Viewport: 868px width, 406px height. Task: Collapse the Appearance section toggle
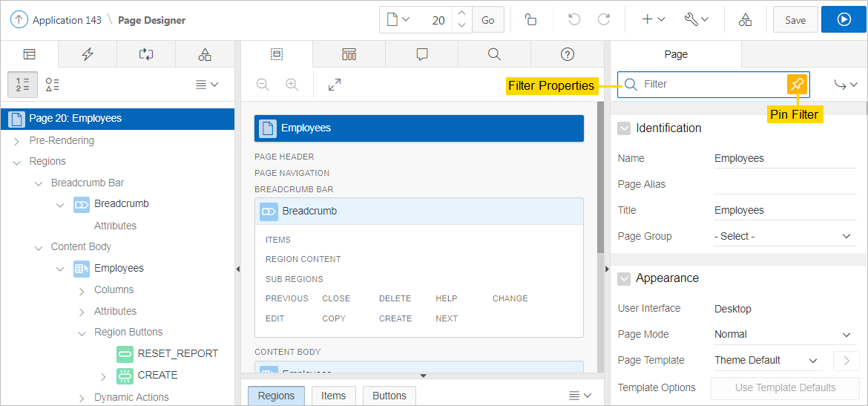(625, 278)
